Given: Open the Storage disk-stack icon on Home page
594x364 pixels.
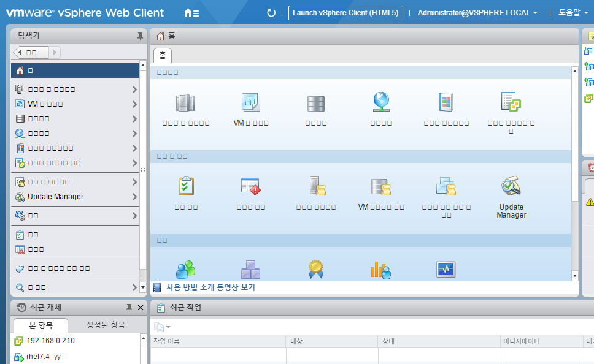Looking at the screenshot, I should (x=316, y=104).
